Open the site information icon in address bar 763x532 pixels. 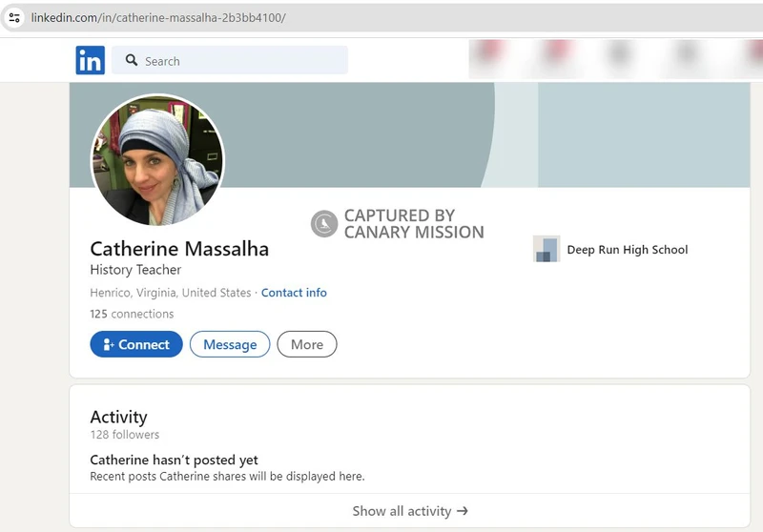[x=14, y=18]
